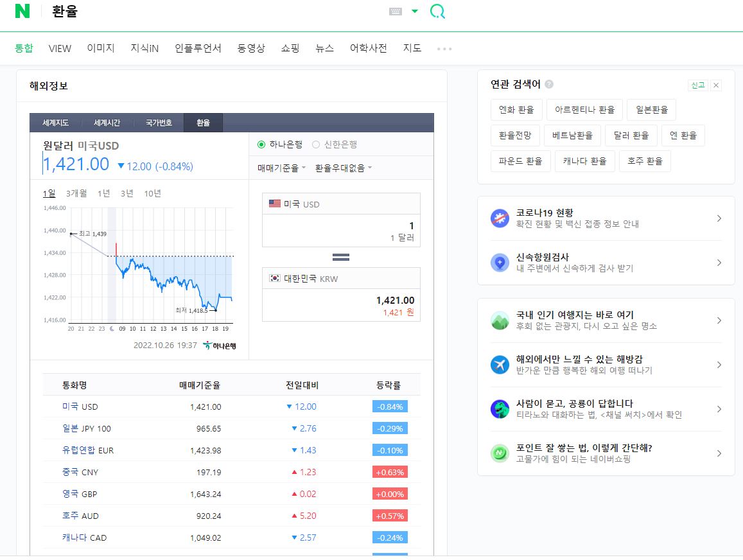
Task: Click the 신고 report button
Action: (697, 85)
